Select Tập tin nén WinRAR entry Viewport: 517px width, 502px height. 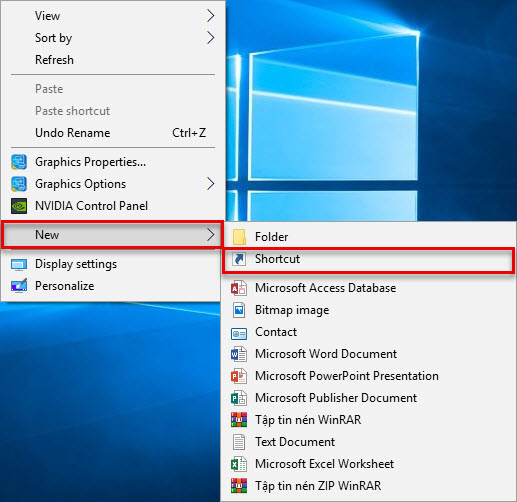(x=368, y=420)
